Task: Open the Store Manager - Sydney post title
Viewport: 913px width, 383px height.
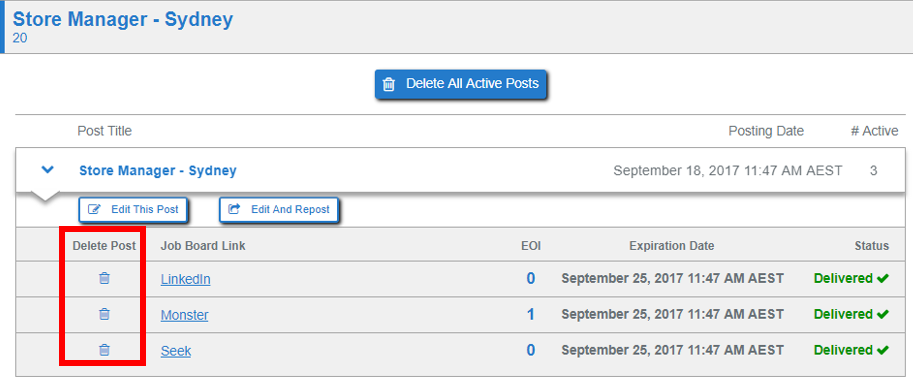Action: pyautogui.click(x=158, y=171)
